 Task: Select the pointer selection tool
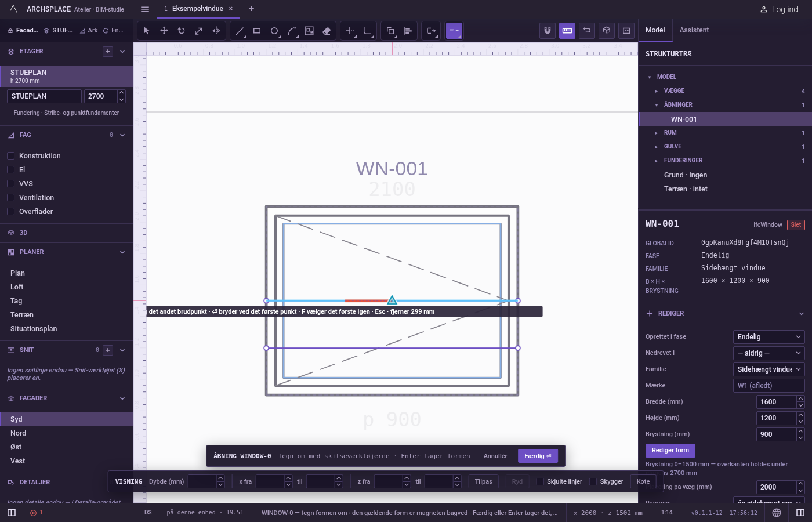click(147, 31)
